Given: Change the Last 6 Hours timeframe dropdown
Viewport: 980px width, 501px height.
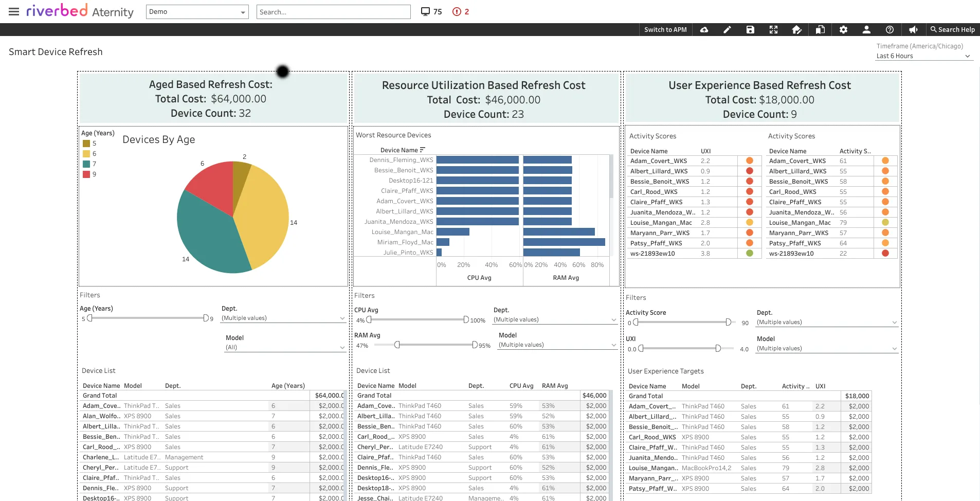Looking at the screenshot, I should pyautogui.click(x=923, y=56).
